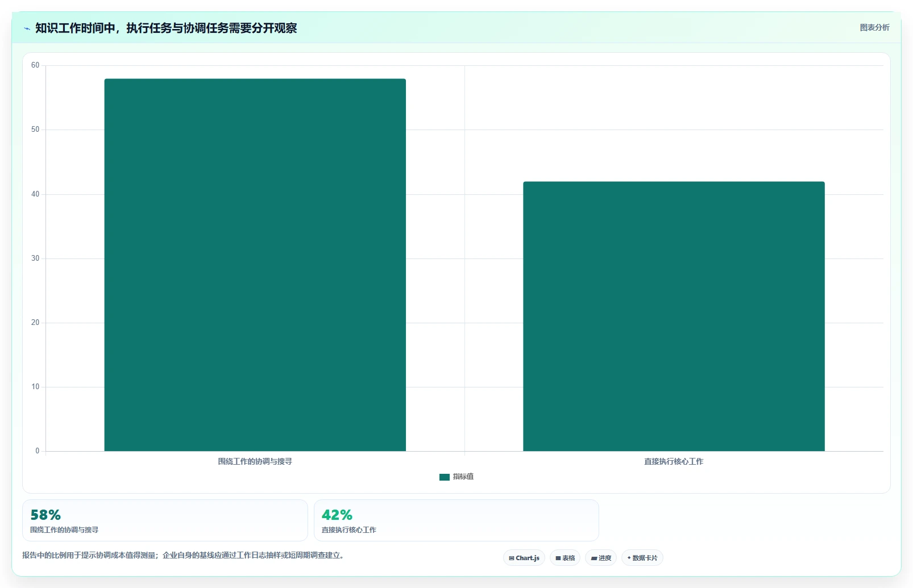Click the 58% stat card value
The width and height of the screenshot is (913, 588).
45,515
